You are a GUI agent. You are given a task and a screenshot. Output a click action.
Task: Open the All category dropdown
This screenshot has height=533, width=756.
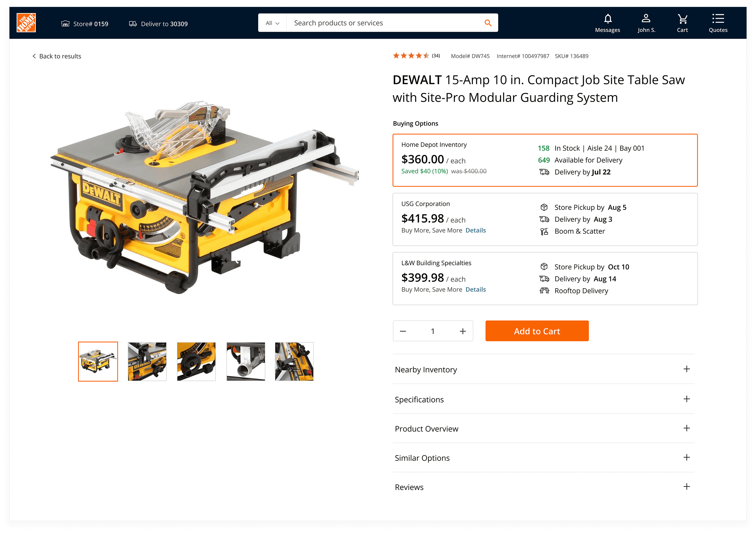point(272,23)
